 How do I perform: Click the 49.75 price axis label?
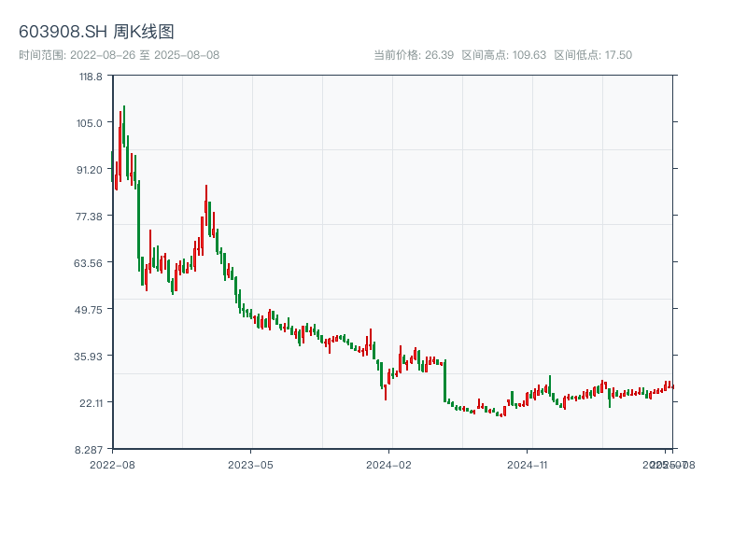(91, 309)
